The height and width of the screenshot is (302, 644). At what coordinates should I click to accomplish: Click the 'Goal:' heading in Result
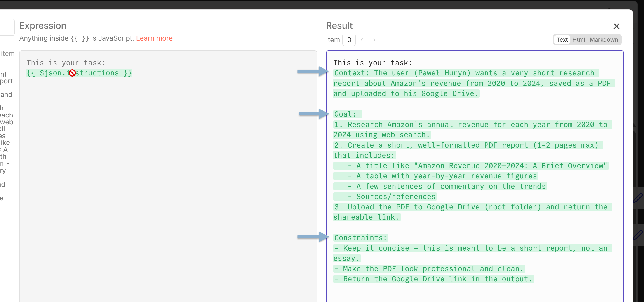point(345,114)
